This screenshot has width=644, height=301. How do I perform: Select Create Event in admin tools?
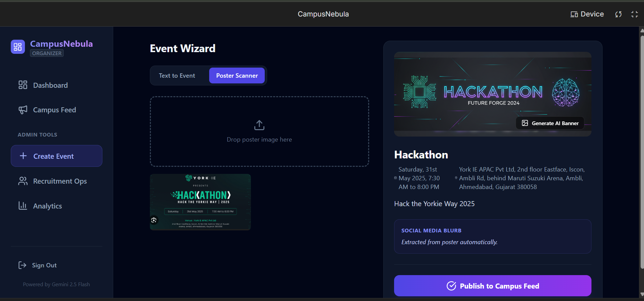pos(57,156)
